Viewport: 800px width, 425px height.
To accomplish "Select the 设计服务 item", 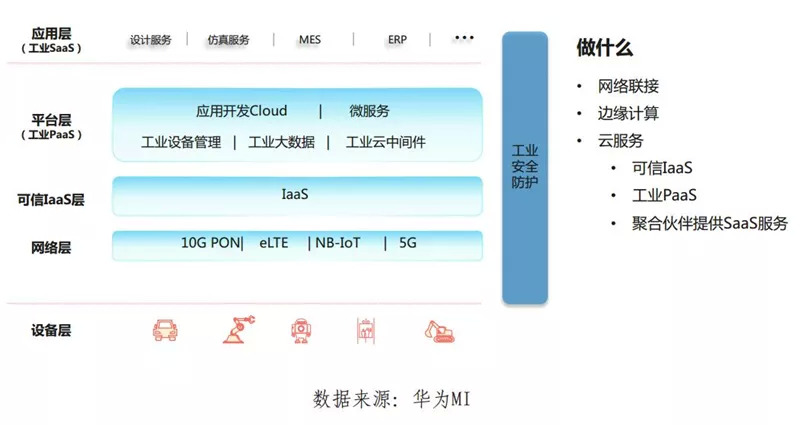I will [x=151, y=40].
